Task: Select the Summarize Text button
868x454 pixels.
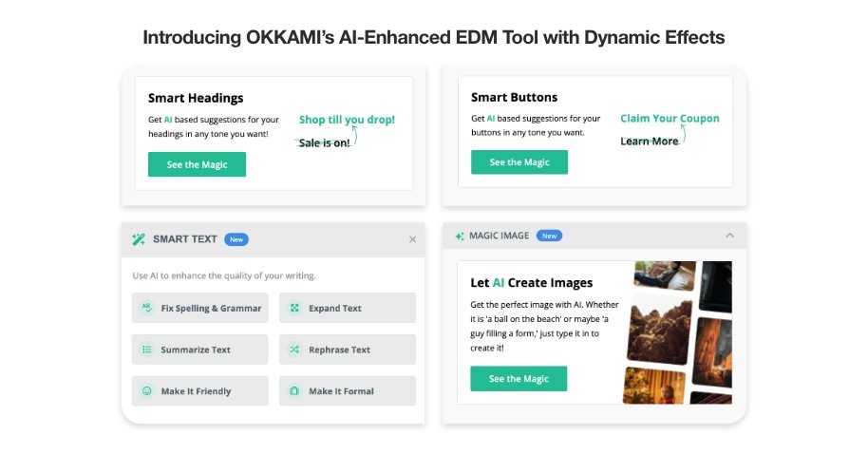Action: tap(199, 350)
